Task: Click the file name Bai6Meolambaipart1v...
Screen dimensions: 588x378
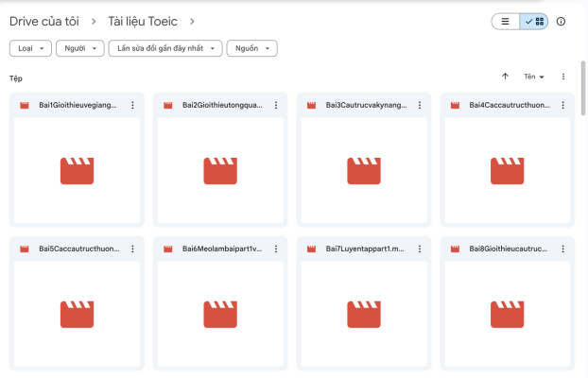Action: (222, 249)
